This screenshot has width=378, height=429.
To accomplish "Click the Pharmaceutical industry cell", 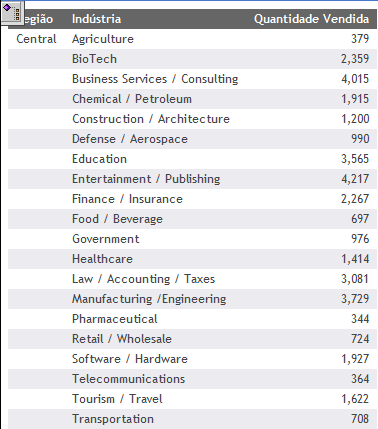I will pyautogui.click(x=115, y=319).
